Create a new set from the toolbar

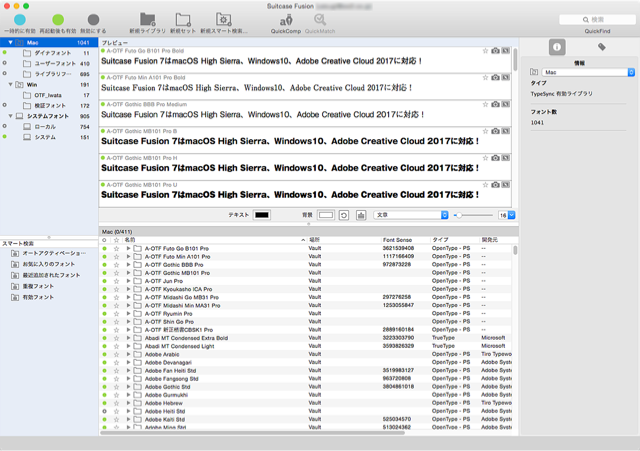183,20
